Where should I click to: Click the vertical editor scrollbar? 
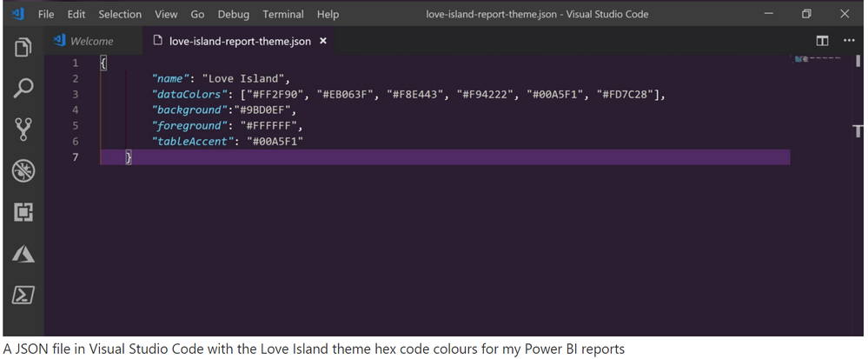pos(858,194)
